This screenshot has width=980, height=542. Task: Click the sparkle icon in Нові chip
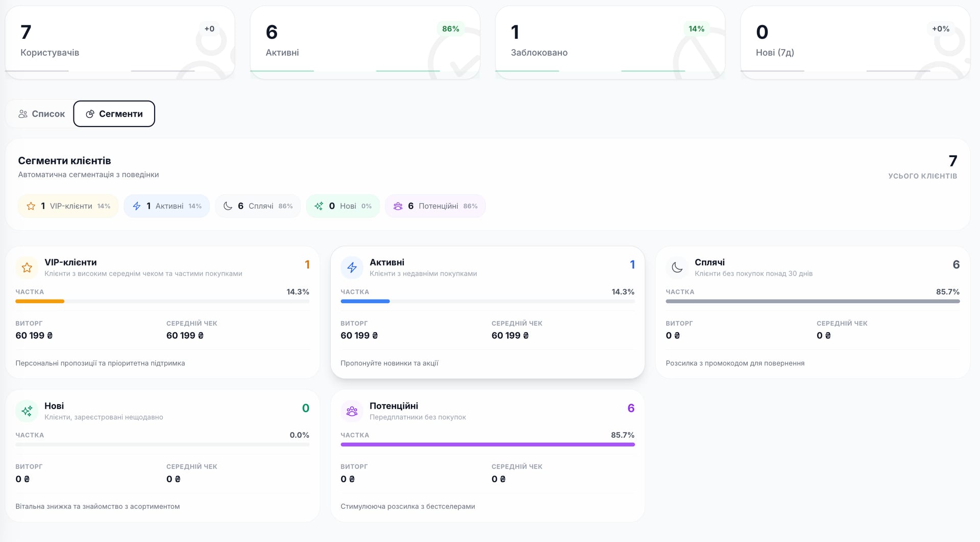319,206
